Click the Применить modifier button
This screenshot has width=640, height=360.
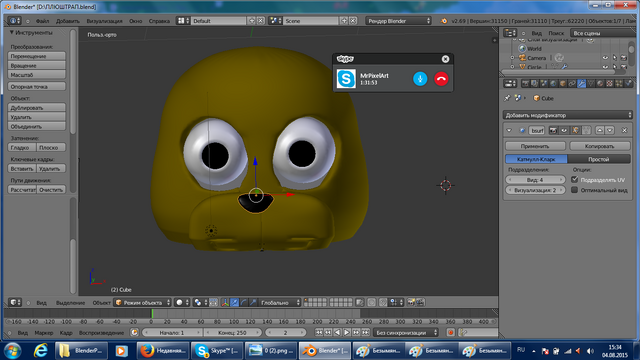(x=535, y=146)
